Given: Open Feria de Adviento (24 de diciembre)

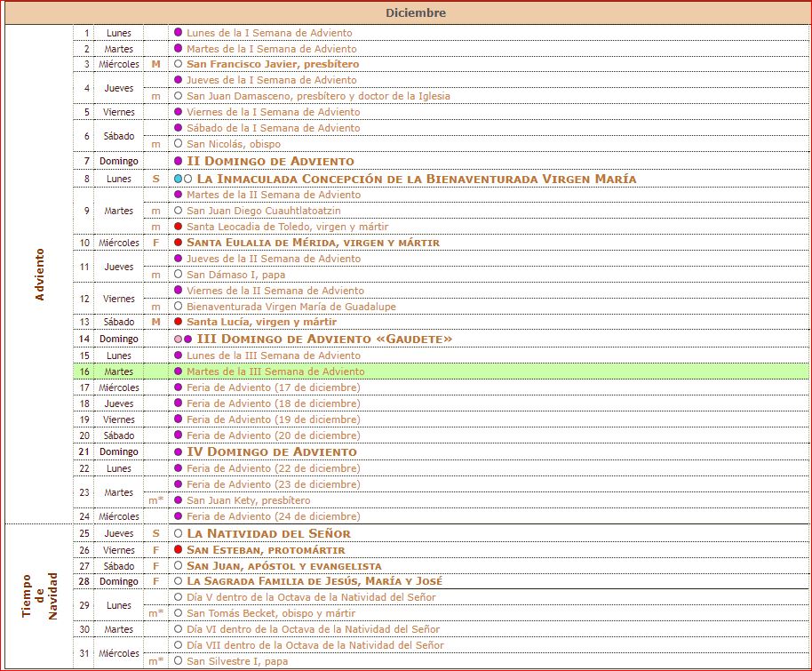Looking at the screenshot, I should 274,516.
